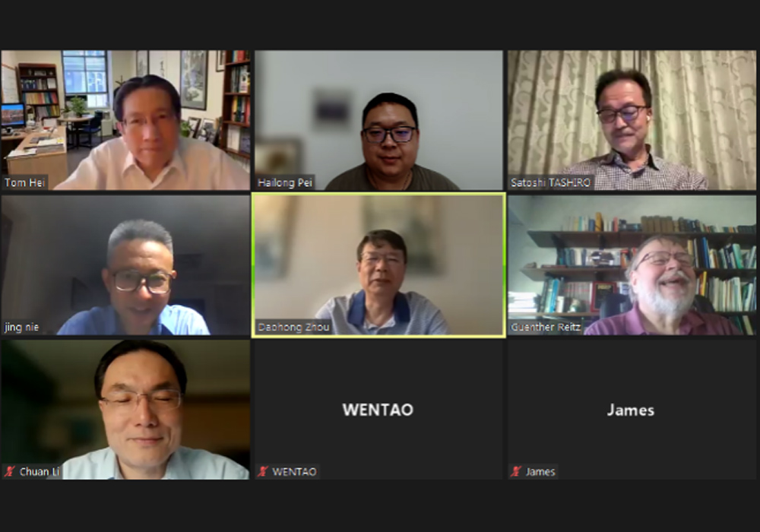Click the jing nie name label
The image size is (760, 532).
click(x=21, y=327)
